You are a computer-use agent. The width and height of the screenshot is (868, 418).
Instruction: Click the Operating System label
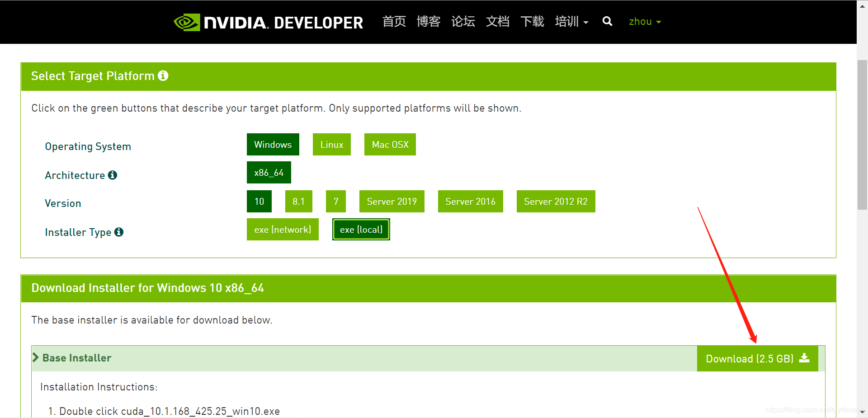coord(88,146)
